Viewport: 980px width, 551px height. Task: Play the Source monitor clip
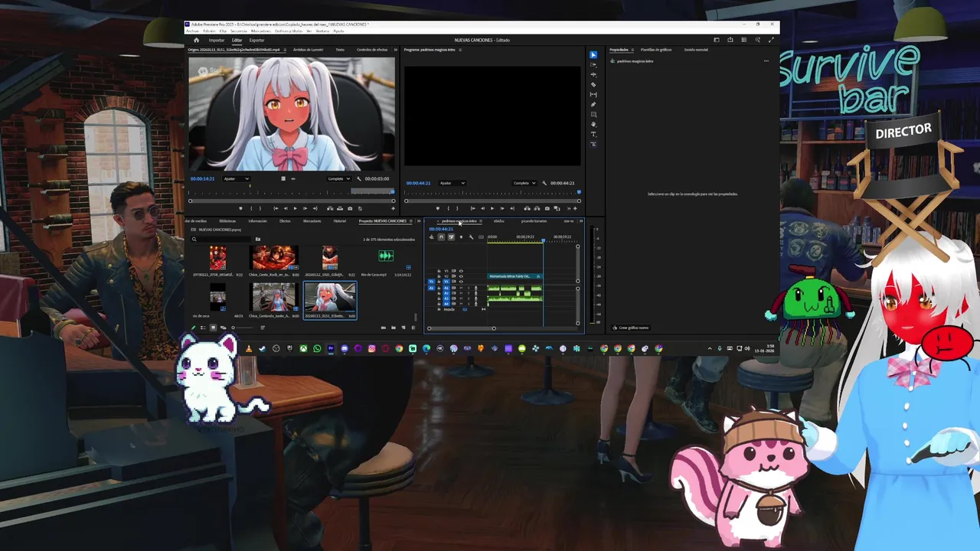(x=295, y=208)
